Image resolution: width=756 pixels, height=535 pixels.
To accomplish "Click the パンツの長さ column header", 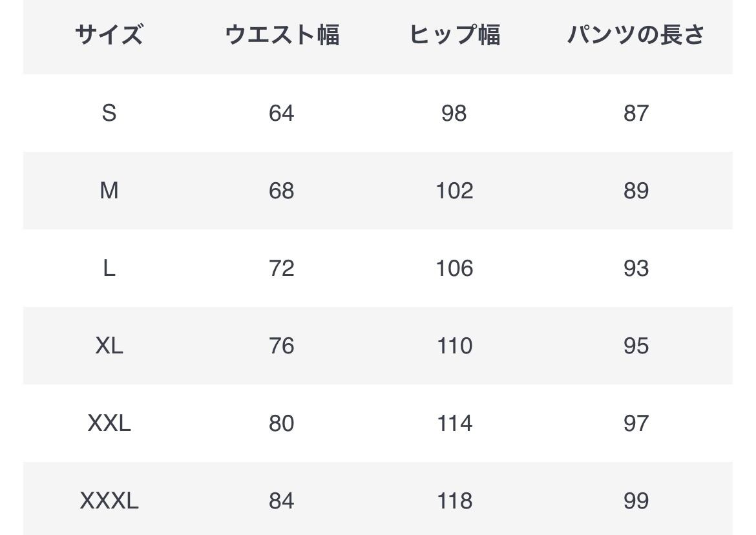I will pyautogui.click(x=636, y=35).
